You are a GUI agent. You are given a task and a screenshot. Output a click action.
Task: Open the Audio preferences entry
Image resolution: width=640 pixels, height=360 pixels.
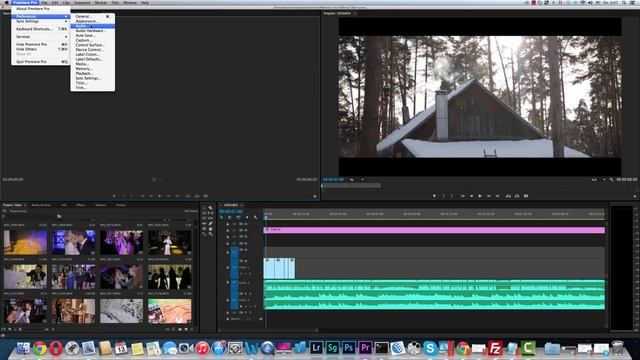(92, 26)
